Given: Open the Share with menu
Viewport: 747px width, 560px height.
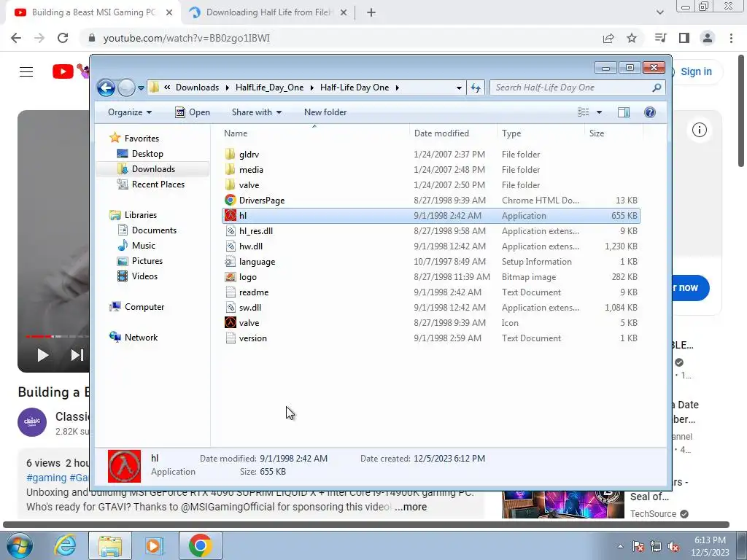Looking at the screenshot, I should click(256, 112).
